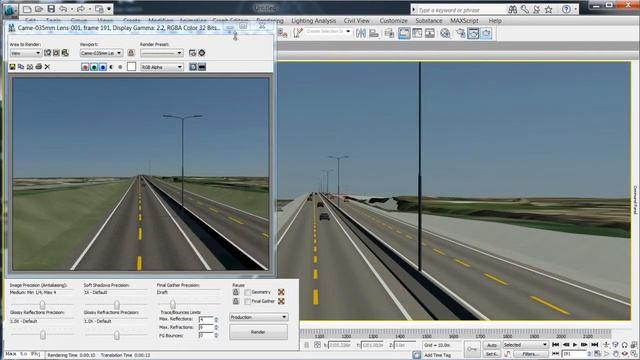
Task: Open the Civil View menu
Action: (x=356, y=20)
